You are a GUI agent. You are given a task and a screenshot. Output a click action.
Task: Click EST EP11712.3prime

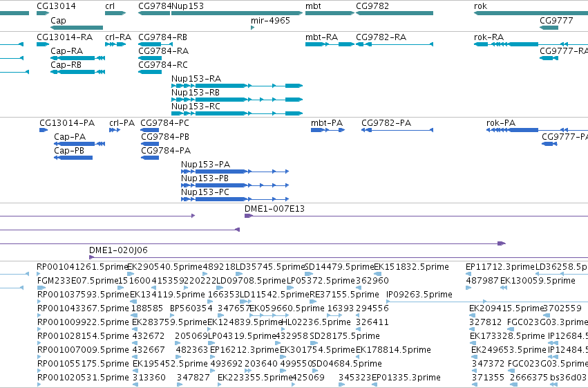tap(500, 267)
